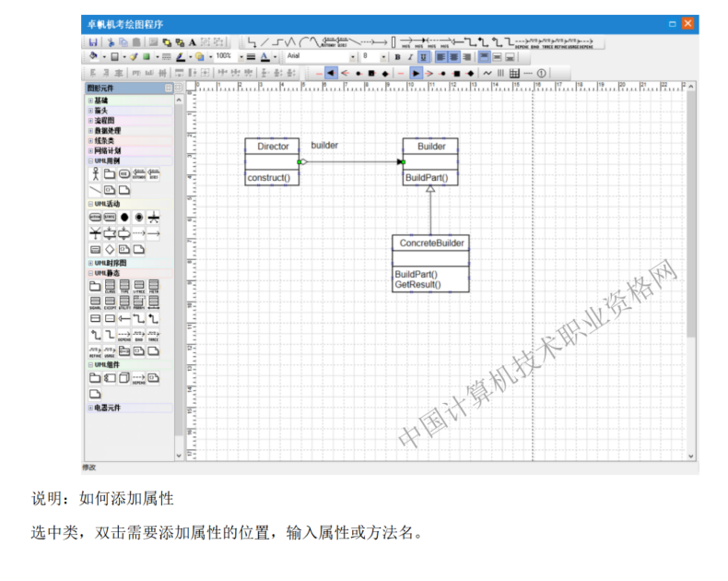728x581 pixels.
Task: Toggle top vertical text alignment
Action: [x=484, y=57]
